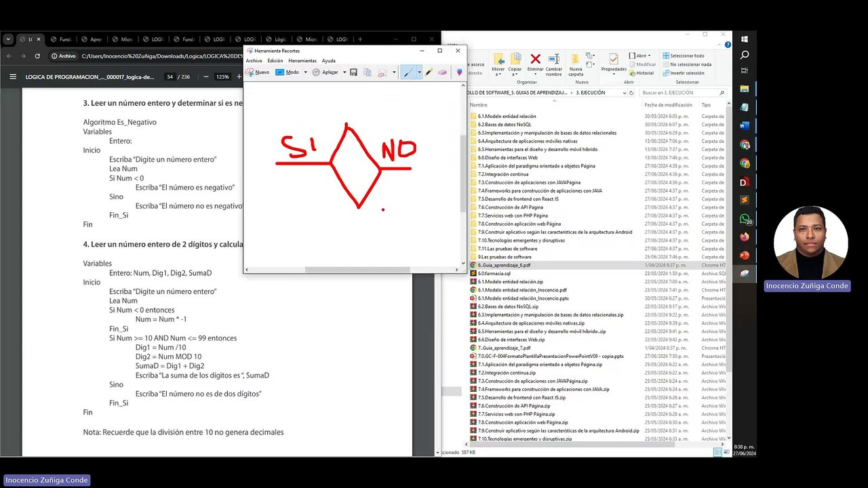Select the file 6.0.farmacia.sql
The height and width of the screenshot is (488, 868).
494,274
